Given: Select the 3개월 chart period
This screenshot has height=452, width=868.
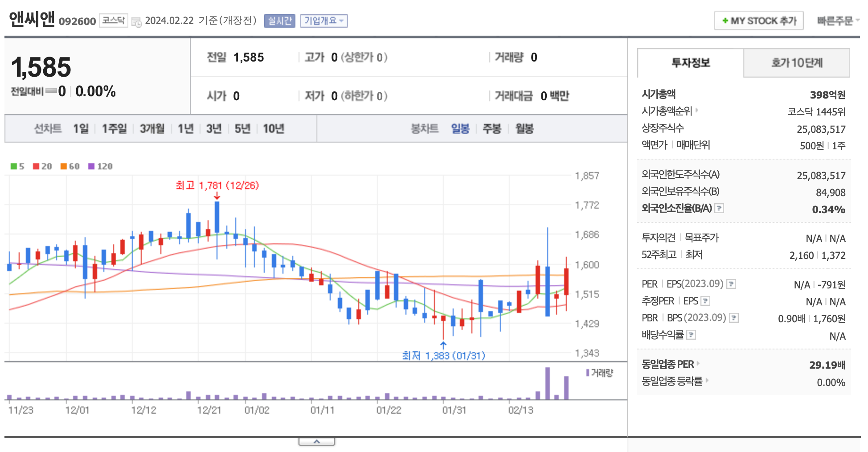Looking at the screenshot, I should [x=151, y=128].
